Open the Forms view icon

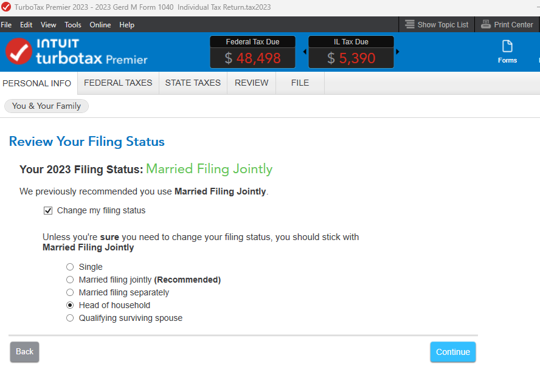(507, 52)
